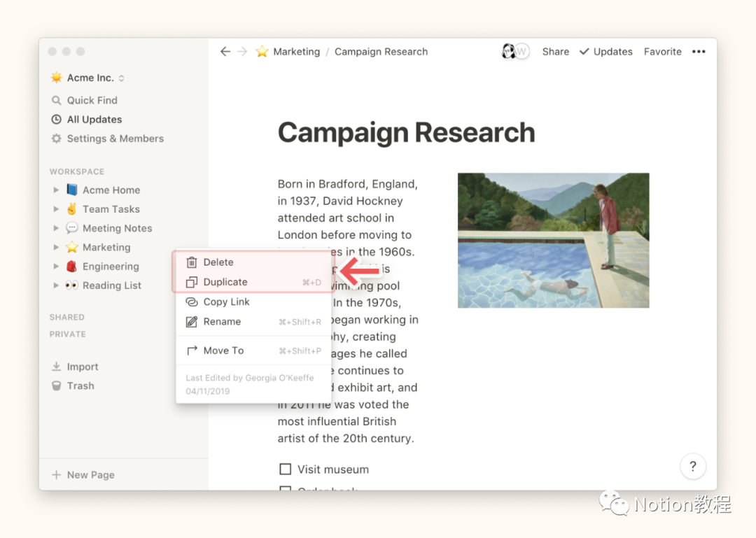The width and height of the screenshot is (756, 538).
Task: Check the Visit museum checkbox
Action: pyautogui.click(x=285, y=469)
